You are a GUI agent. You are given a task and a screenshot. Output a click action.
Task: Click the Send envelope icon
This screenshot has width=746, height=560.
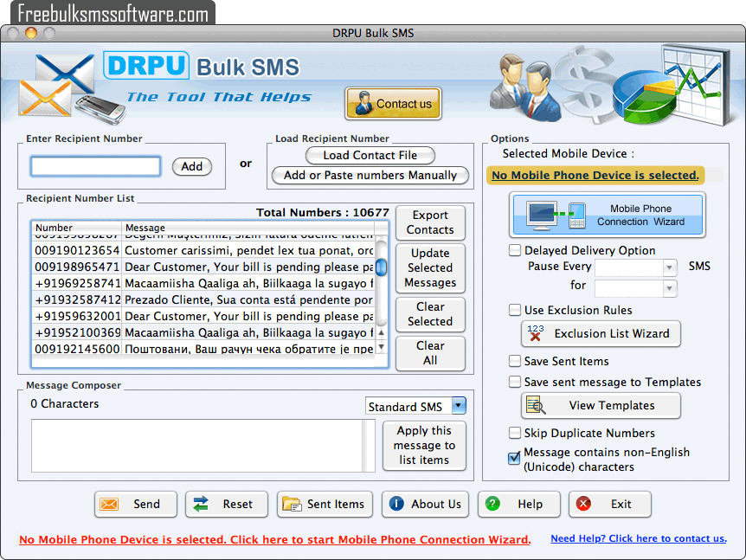tap(109, 504)
